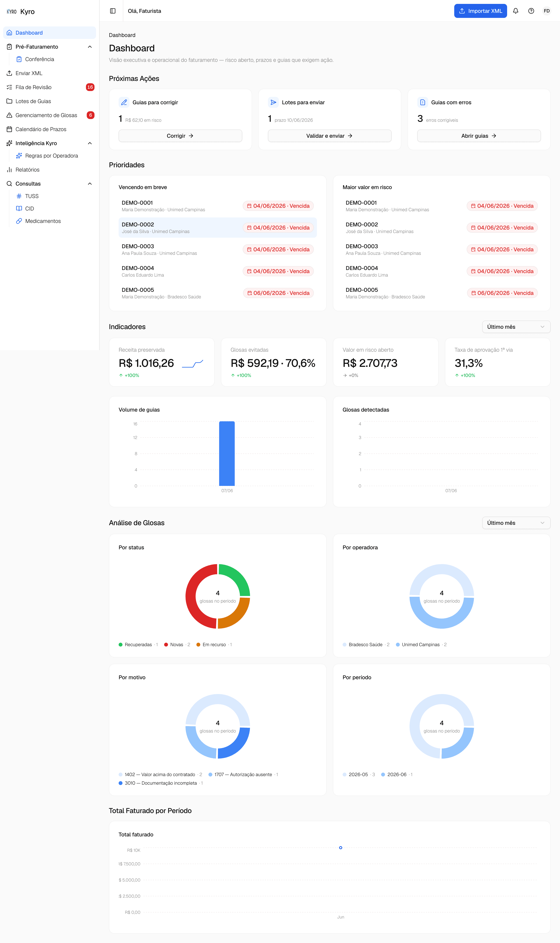This screenshot has width=560, height=943.
Task: Click the Lotes de Guias folder icon
Action: click(10, 101)
